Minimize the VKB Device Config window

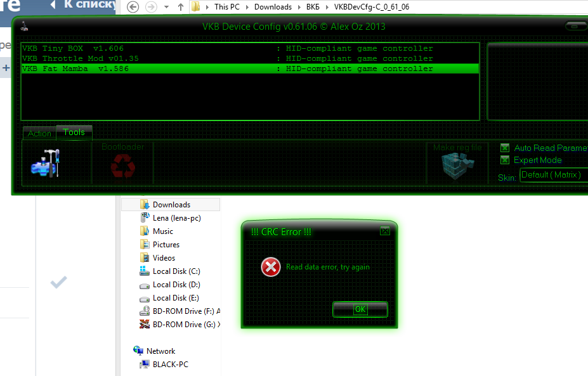(575, 26)
